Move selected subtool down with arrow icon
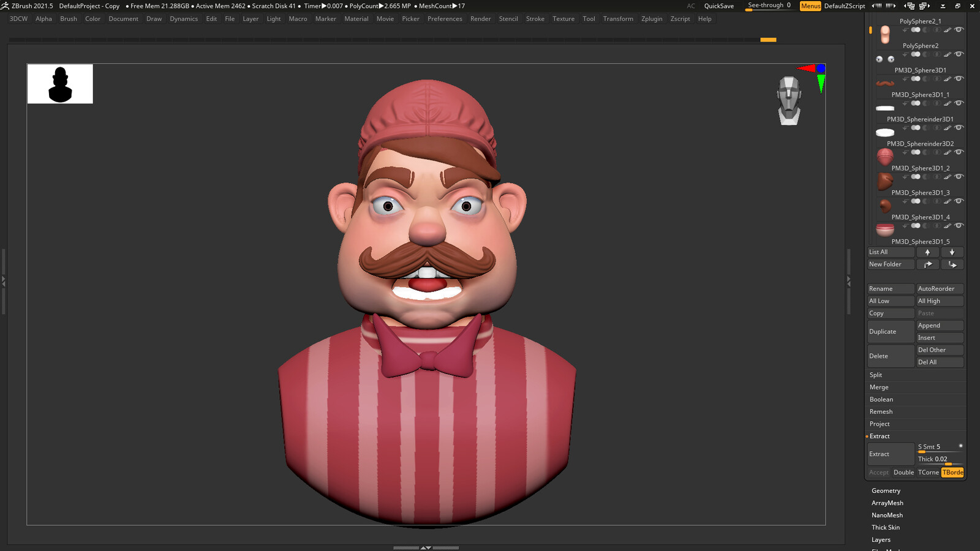The width and height of the screenshot is (980, 551). tap(952, 252)
